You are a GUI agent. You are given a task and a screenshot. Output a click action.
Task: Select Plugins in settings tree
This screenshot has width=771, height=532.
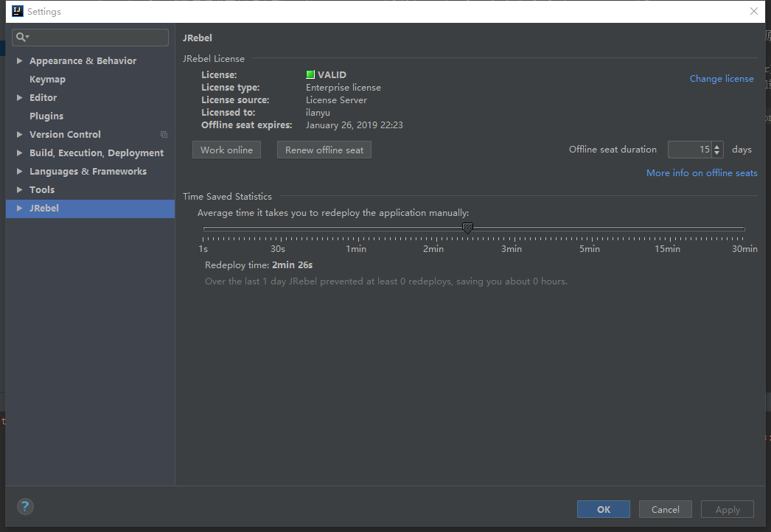coord(46,116)
